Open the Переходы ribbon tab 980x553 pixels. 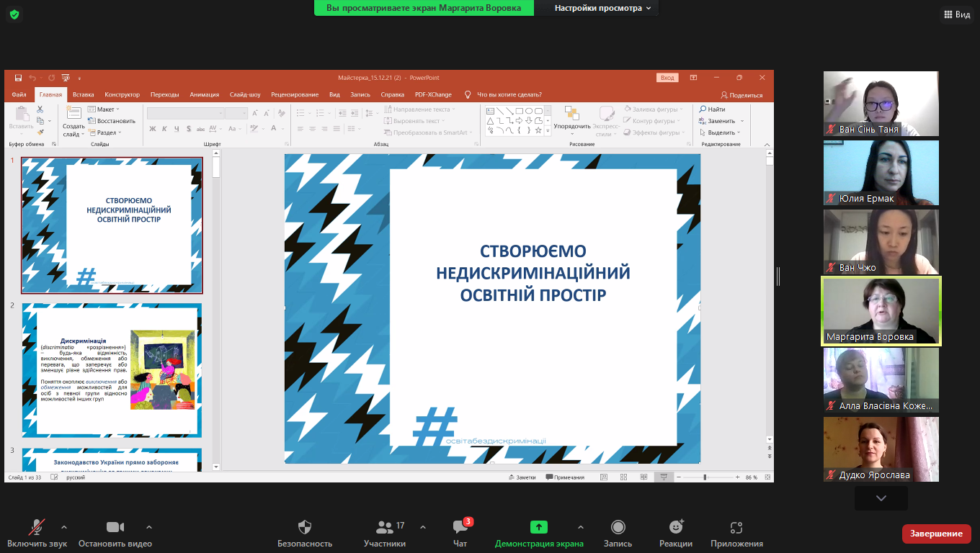point(164,94)
